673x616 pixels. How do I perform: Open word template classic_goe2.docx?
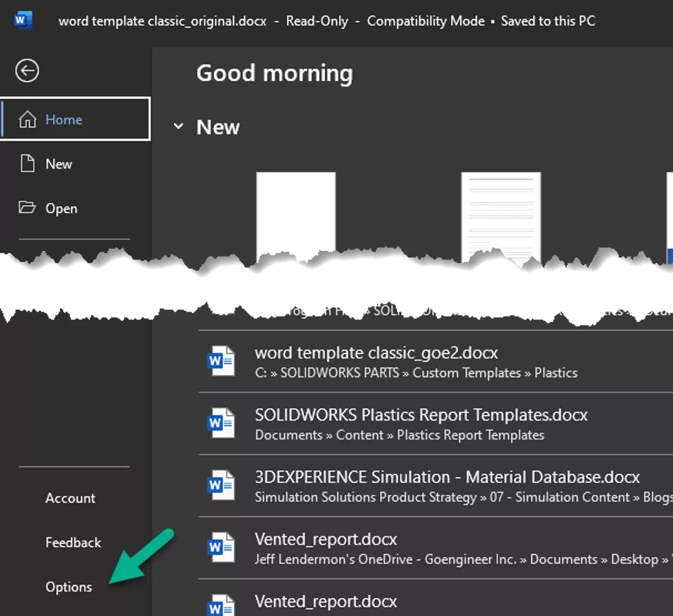click(436, 362)
